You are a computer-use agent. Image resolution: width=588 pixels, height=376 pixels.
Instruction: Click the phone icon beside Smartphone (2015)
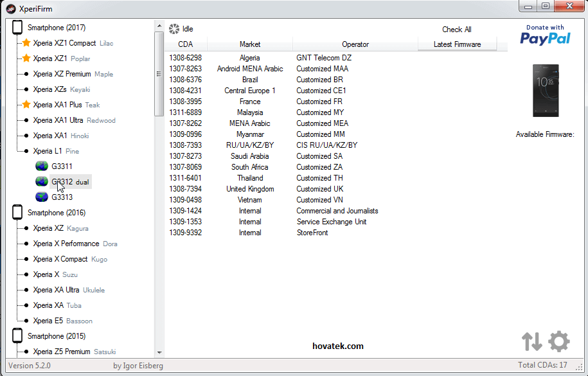17,336
